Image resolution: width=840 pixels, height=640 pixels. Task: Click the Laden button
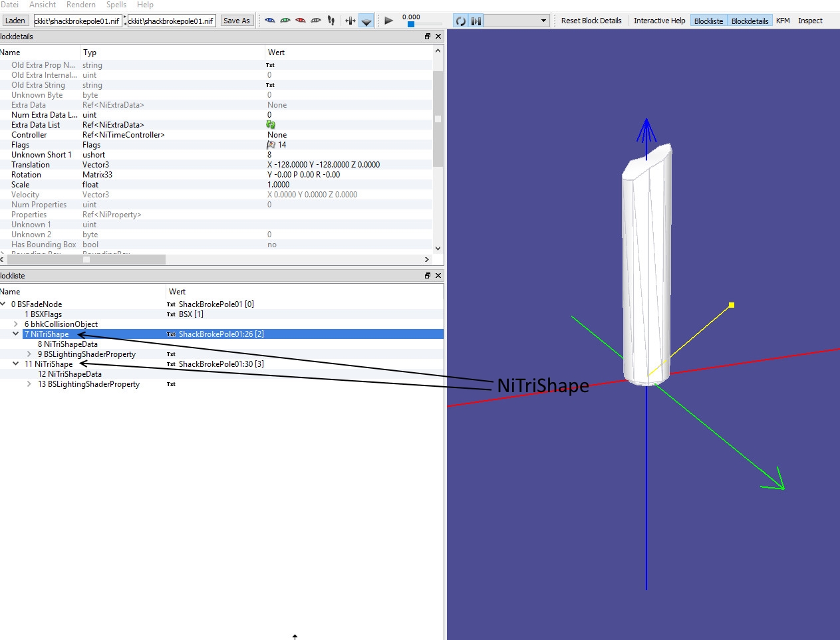(15, 21)
